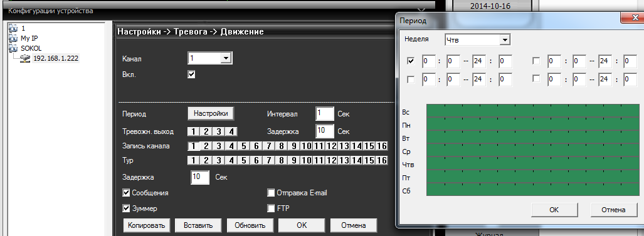Select the SOKOL tree entry

pos(31,48)
